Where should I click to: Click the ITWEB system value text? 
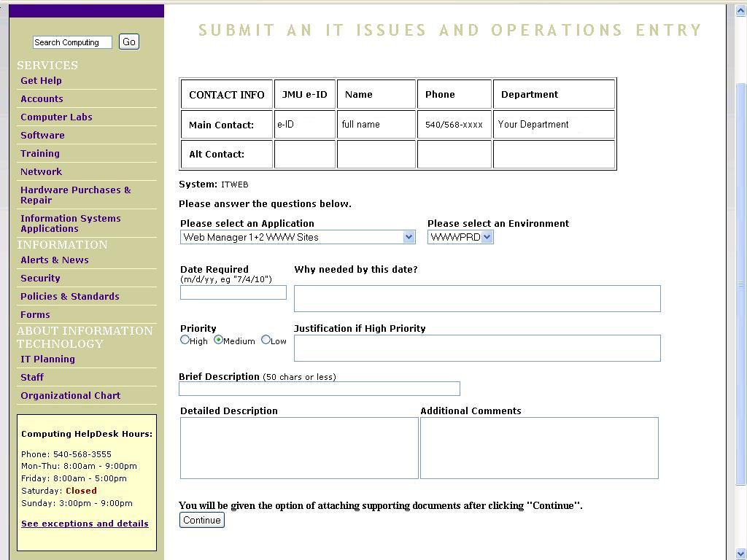tap(234, 184)
